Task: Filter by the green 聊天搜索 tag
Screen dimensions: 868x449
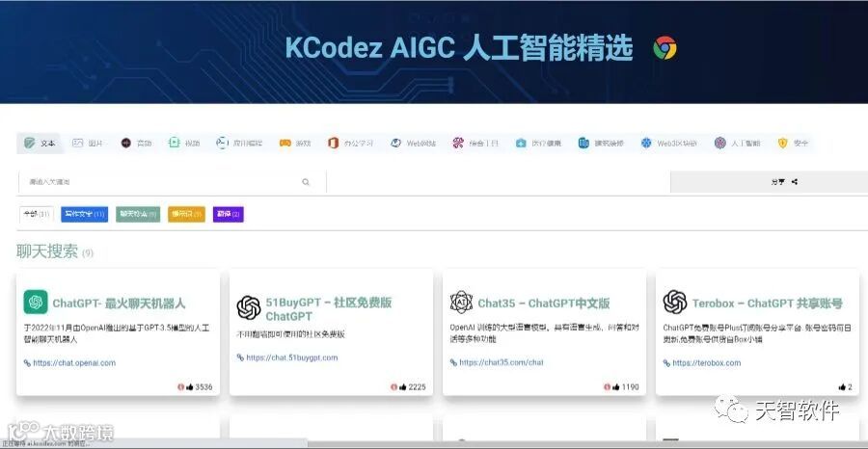Action: point(138,214)
